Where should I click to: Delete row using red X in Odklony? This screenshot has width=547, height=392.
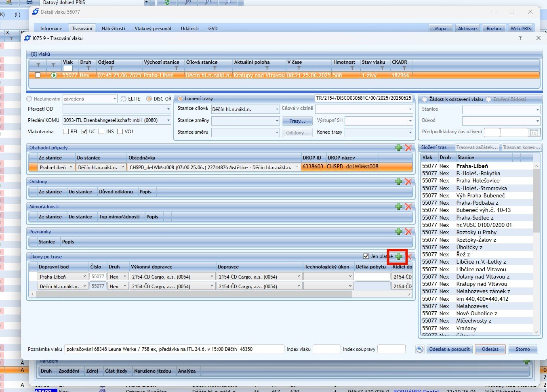click(x=408, y=182)
